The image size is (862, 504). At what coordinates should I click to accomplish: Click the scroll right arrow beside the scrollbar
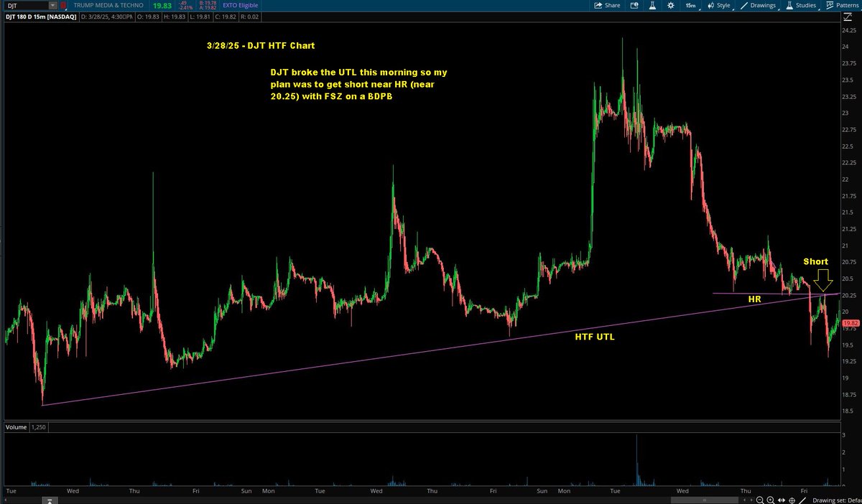coord(751,500)
